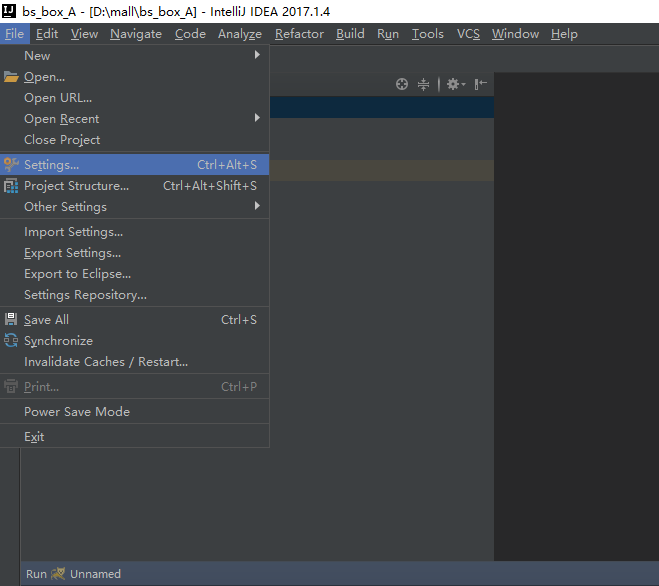The height and width of the screenshot is (586, 659).
Task: Click the Run tool window label
Action: click(x=36, y=574)
